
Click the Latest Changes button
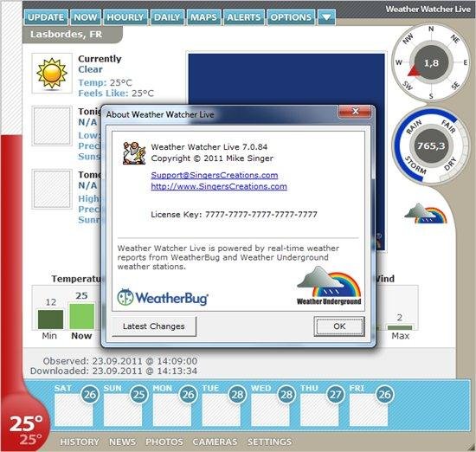point(154,326)
